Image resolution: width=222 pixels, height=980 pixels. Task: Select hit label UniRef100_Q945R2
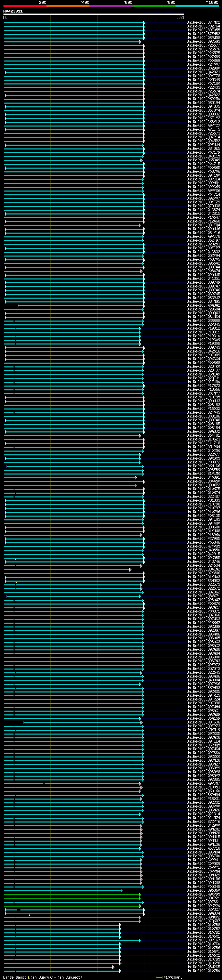tap(203, 141)
